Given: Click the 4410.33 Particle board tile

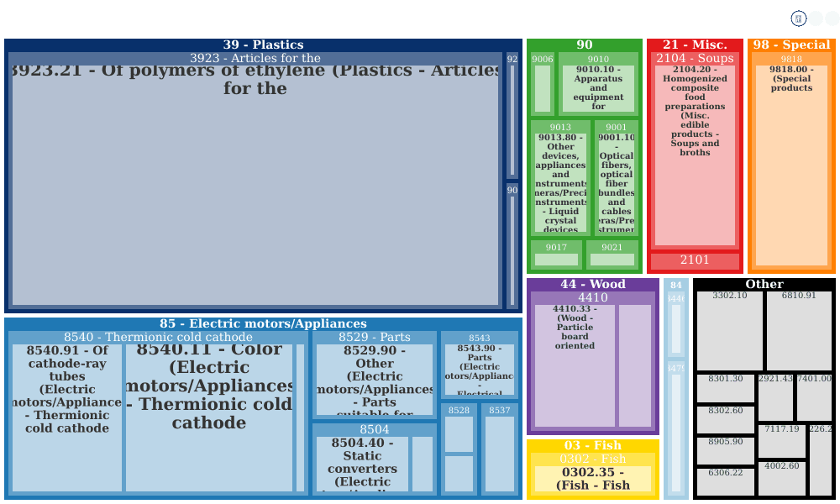Looking at the screenshot, I should point(575,365).
